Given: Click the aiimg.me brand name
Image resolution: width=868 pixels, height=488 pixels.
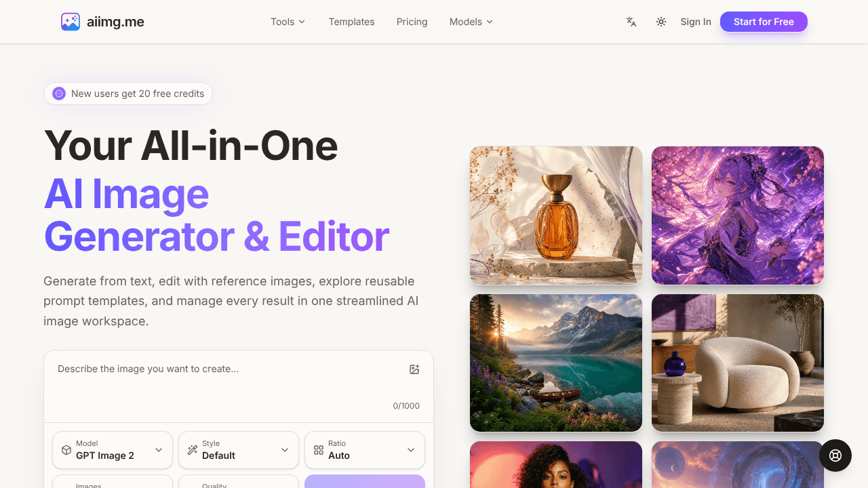Looking at the screenshot, I should 115,22.
